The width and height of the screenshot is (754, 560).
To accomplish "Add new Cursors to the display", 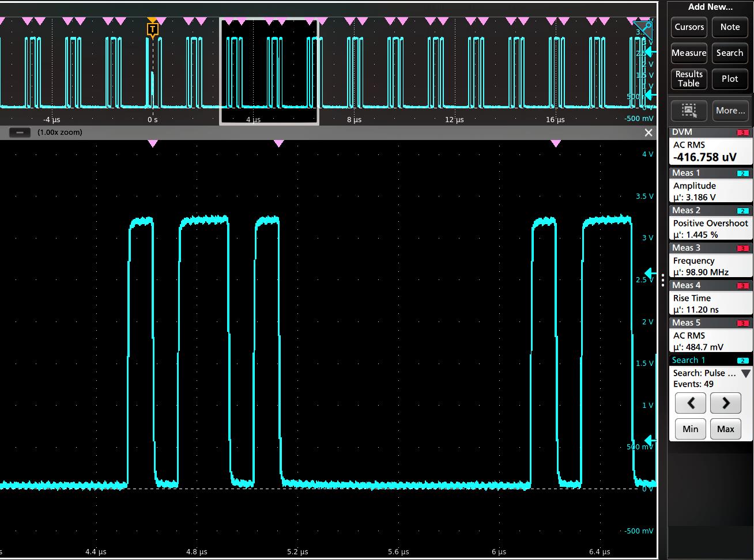I will coord(689,27).
